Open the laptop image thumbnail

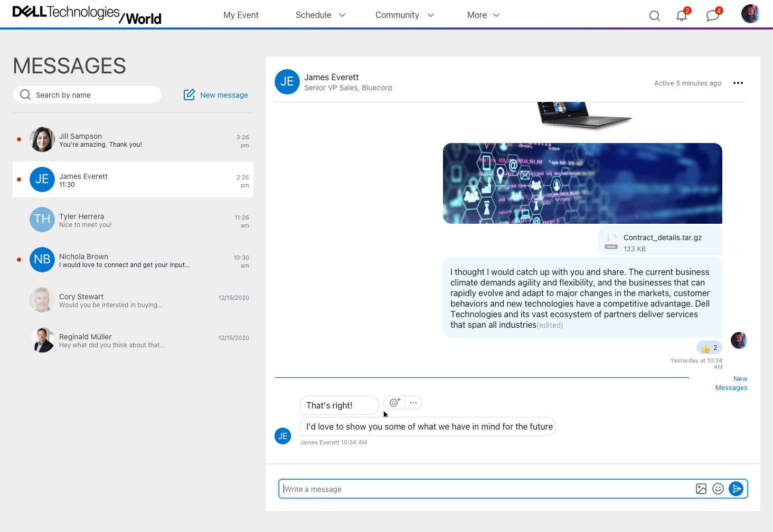point(584,115)
